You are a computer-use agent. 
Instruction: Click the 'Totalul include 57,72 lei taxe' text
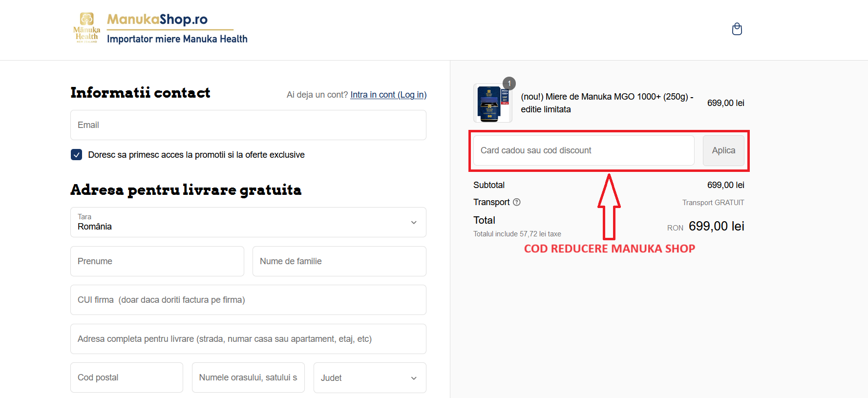point(517,234)
